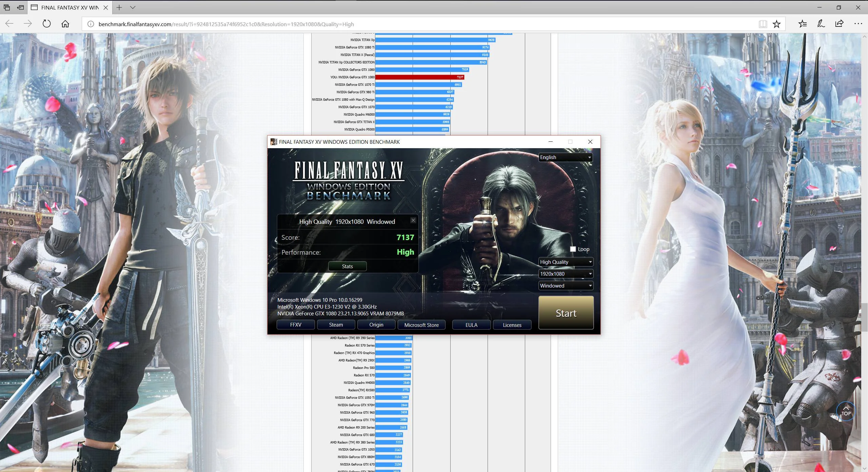Screen dimensions: 868x472
Task: Open the Add notes pen icon
Action: (x=821, y=24)
